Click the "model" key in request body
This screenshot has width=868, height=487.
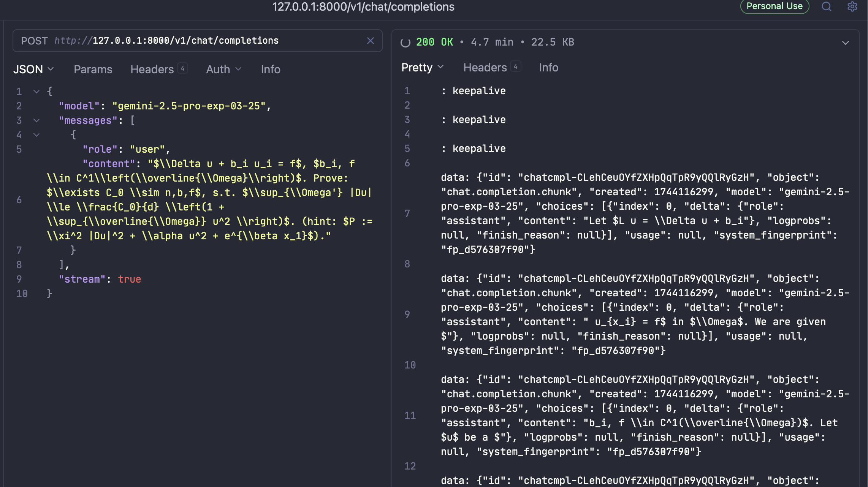pos(79,106)
